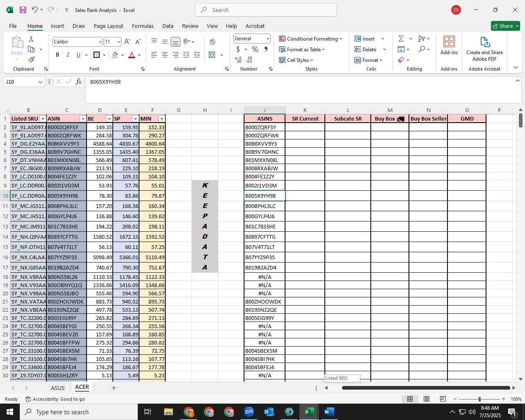Collapse the ribbon with chevron
The width and height of the screenshot is (525, 420).
point(516,68)
